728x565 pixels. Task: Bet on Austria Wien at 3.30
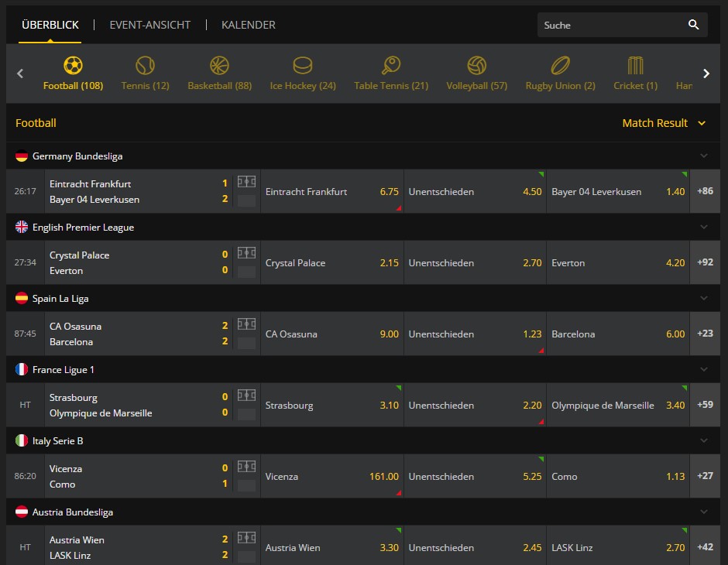[x=332, y=547]
